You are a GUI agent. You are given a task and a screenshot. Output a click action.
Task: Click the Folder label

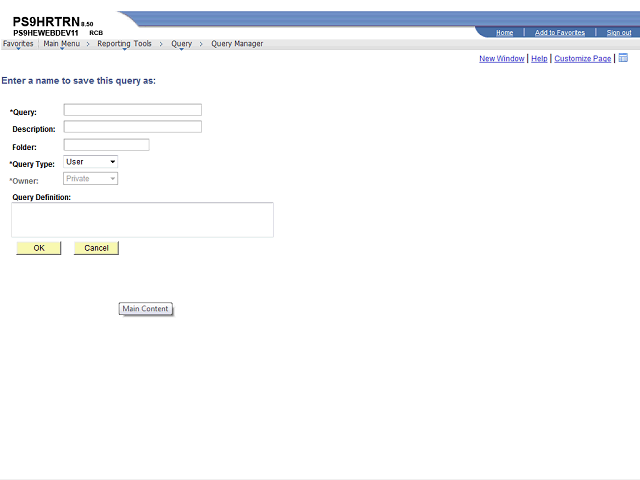click(x=24, y=147)
